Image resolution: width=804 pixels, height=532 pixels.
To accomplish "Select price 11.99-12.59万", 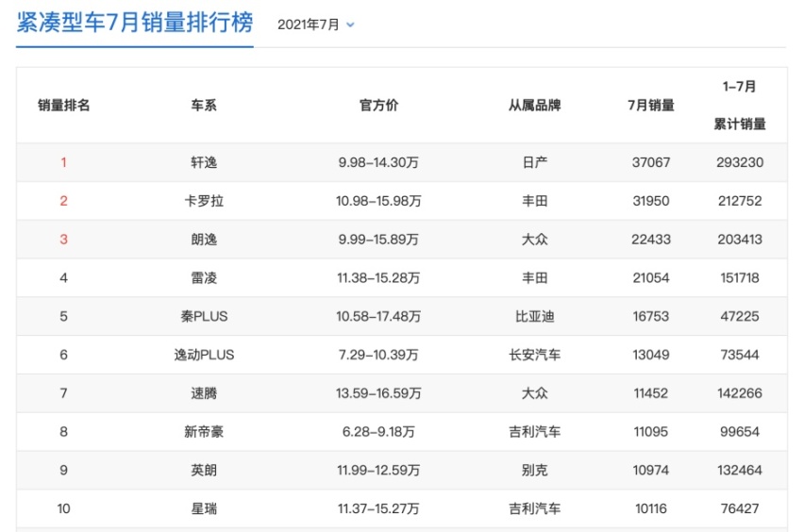I will click(x=378, y=470).
